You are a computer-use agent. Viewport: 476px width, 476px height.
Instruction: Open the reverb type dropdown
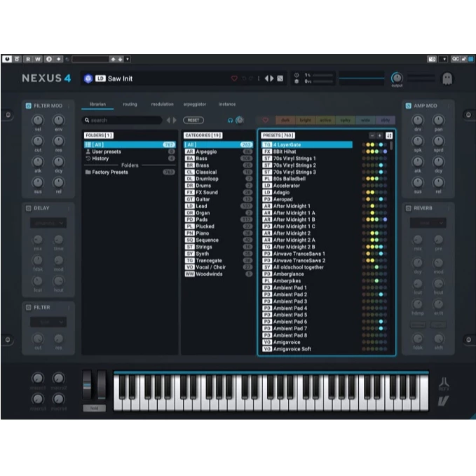pyautogui.click(x=428, y=223)
